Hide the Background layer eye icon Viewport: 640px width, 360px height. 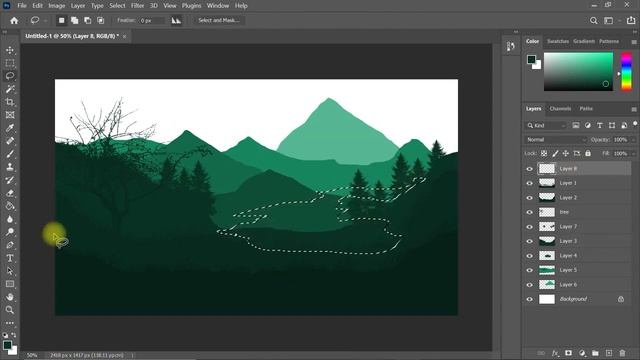[x=529, y=299]
